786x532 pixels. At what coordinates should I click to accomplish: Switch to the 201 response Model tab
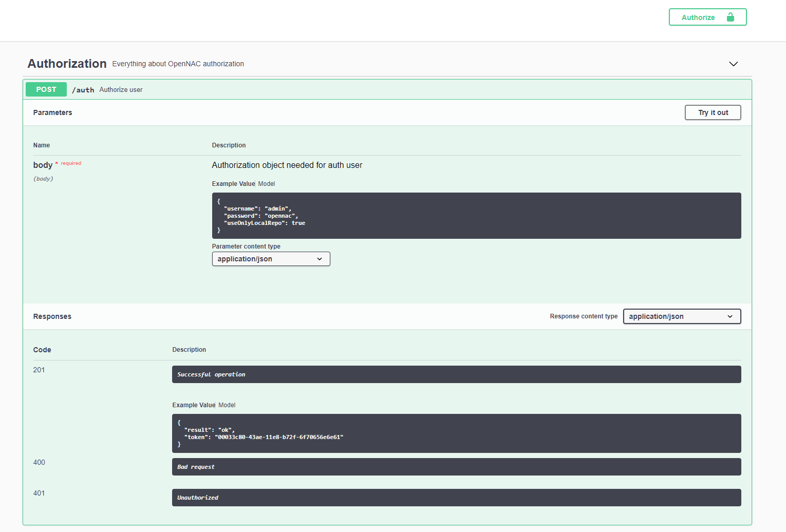pyautogui.click(x=227, y=405)
